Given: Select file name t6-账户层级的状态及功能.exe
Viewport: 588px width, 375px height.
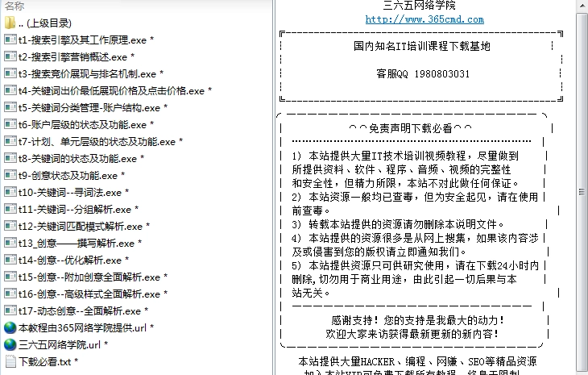Looking at the screenshot, I should [82, 125].
